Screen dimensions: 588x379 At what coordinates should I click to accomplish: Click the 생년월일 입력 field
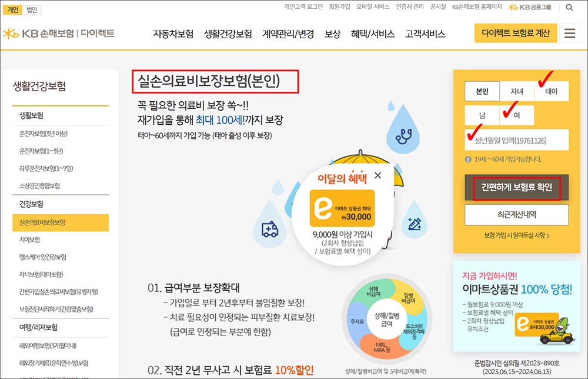pyautogui.click(x=517, y=140)
